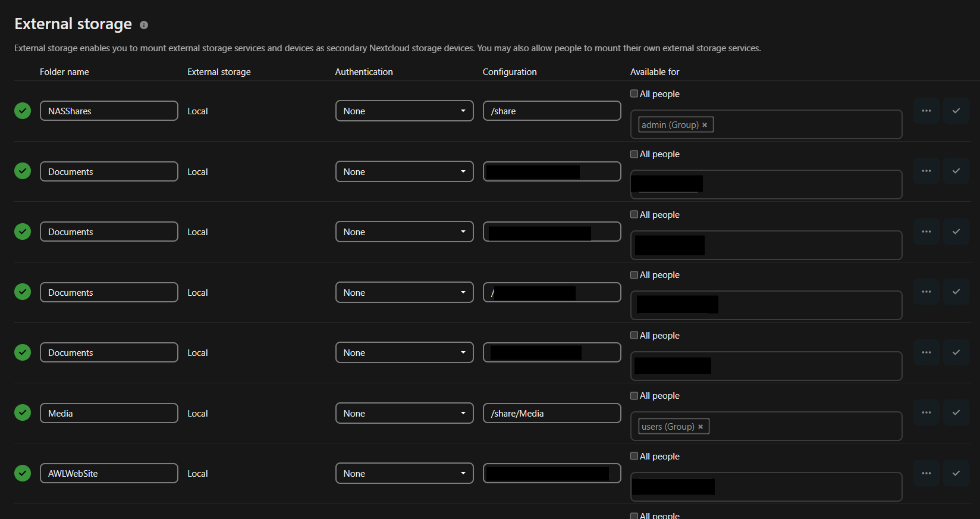
Task: Click the green status check for AWLWebSite
Action: [23, 473]
